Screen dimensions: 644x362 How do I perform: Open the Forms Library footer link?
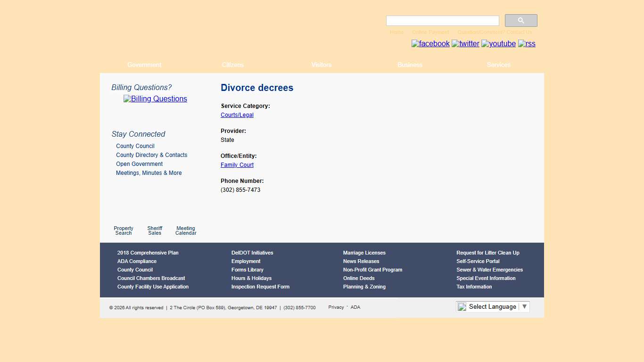pyautogui.click(x=247, y=270)
